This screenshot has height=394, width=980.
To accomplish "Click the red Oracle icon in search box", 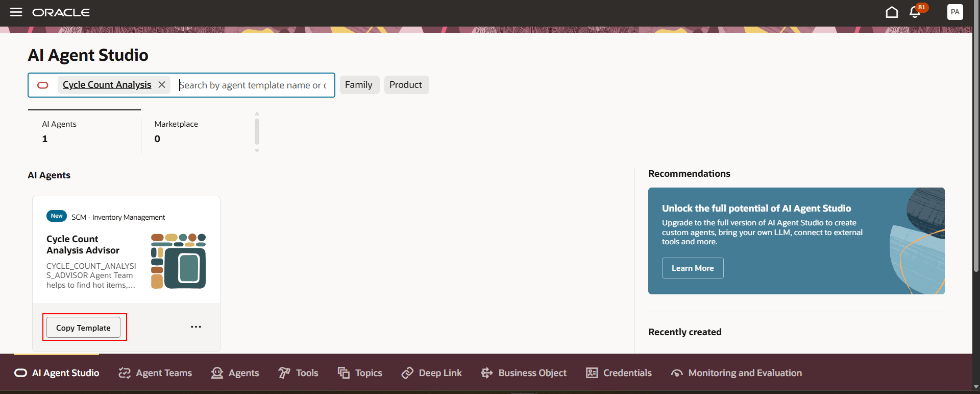I will coord(43,85).
